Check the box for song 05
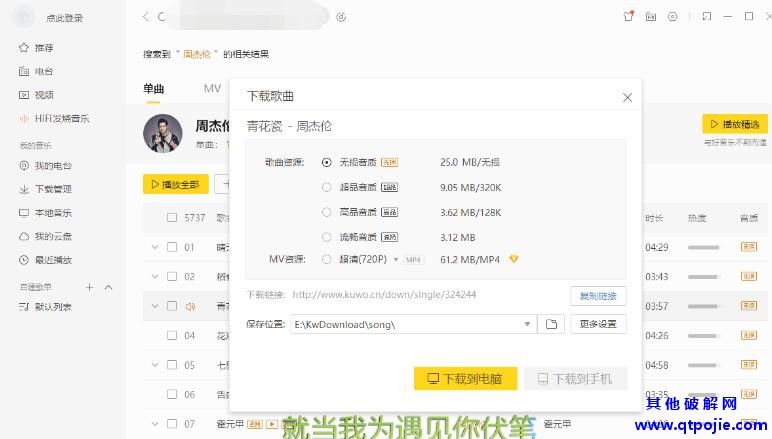Image resolution: width=772 pixels, height=439 pixels. 172,365
